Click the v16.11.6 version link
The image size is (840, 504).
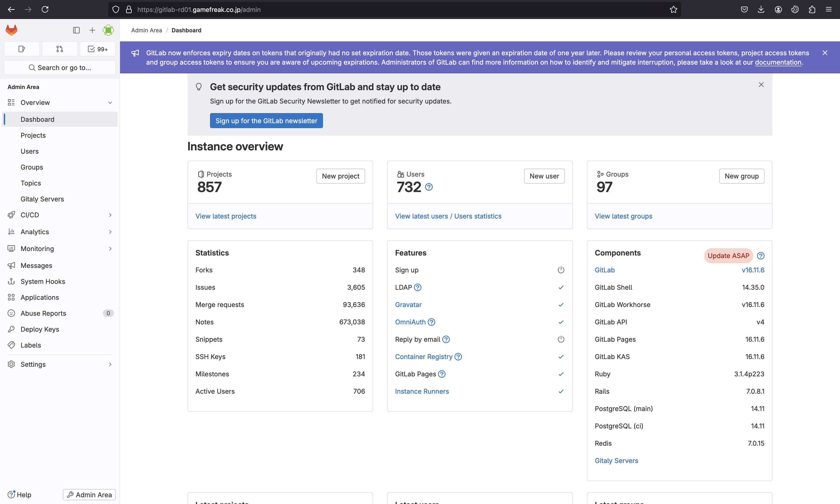tap(753, 270)
